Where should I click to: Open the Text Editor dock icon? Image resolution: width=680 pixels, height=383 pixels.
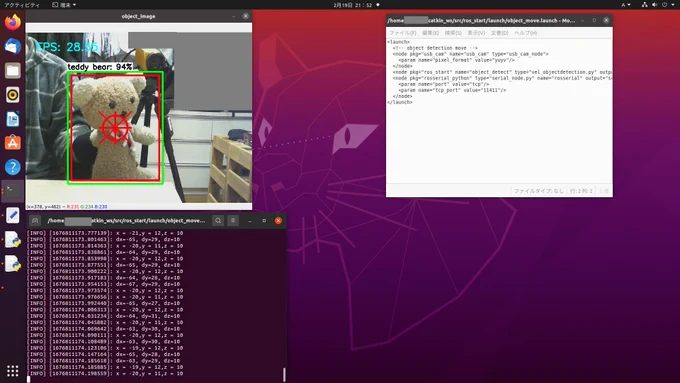click(13, 215)
